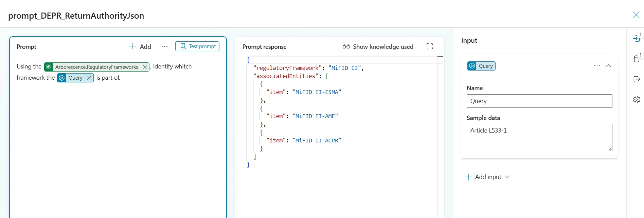Add new content with the Add button

140,46
